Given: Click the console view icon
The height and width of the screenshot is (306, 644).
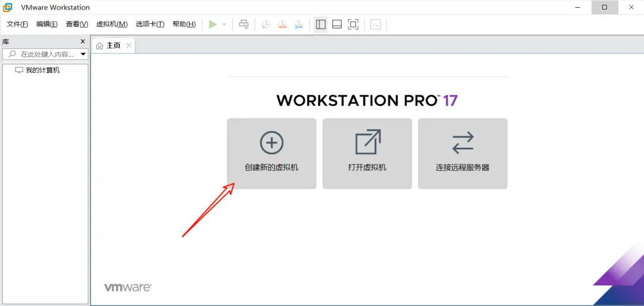Looking at the screenshot, I should [376, 24].
